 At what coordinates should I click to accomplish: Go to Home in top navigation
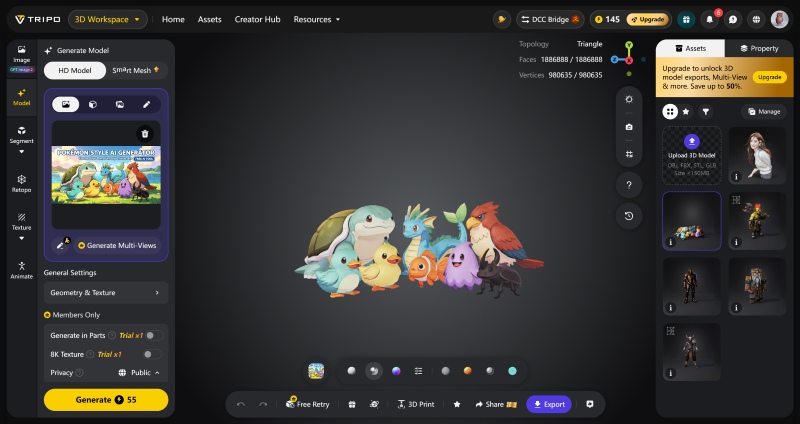(x=173, y=19)
